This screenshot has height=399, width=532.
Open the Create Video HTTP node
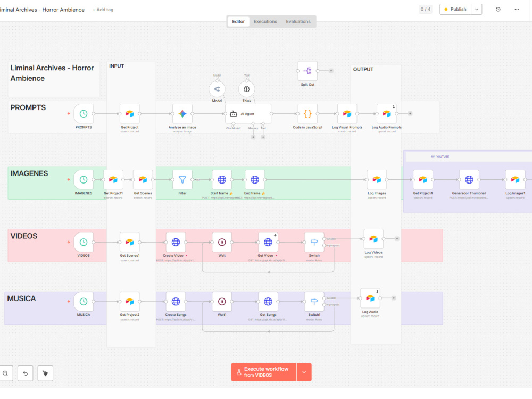pos(176,242)
